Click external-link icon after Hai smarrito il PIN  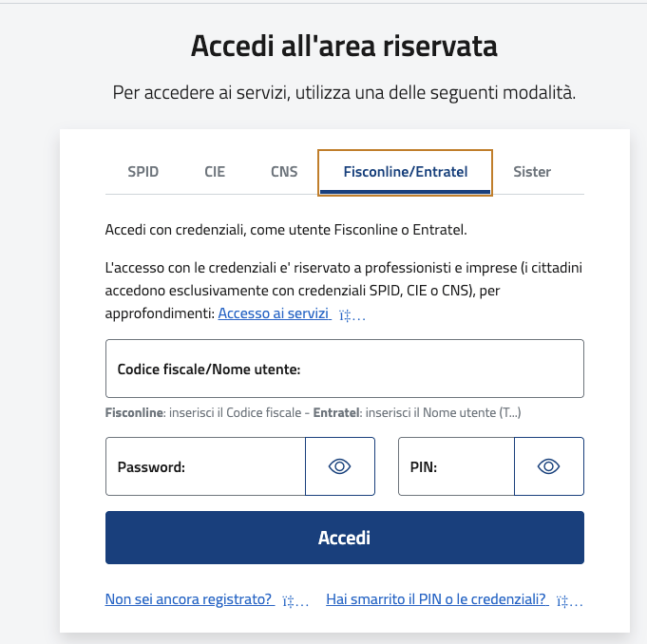tap(569, 601)
